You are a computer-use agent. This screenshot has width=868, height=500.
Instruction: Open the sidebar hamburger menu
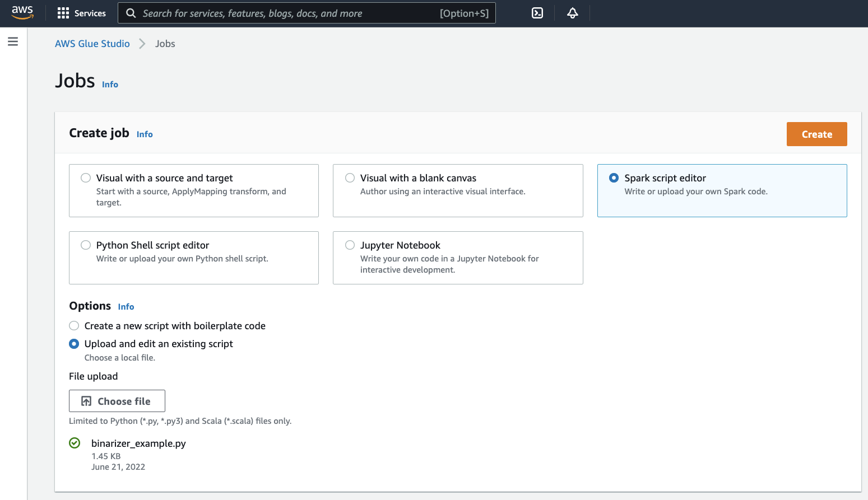click(x=13, y=41)
